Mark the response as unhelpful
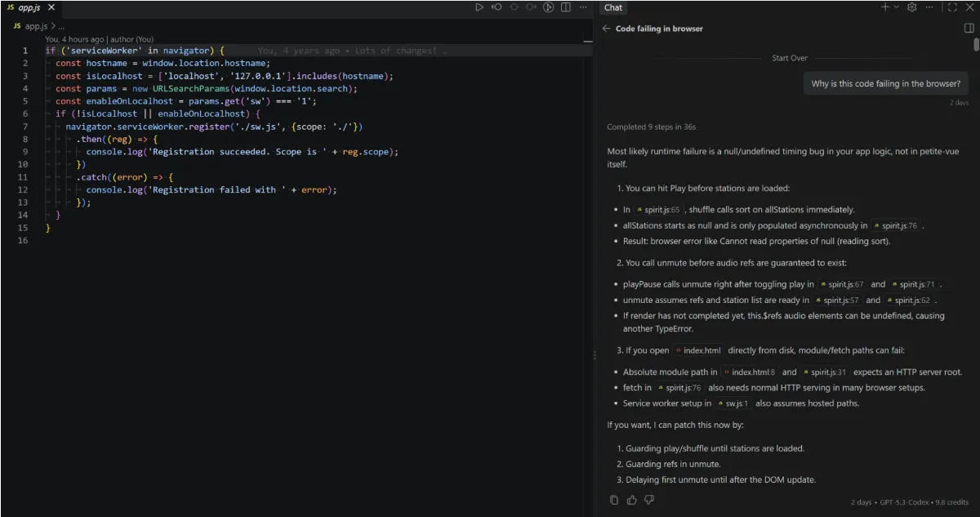Image resolution: width=980 pixels, height=517 pixels. [649, 500]
